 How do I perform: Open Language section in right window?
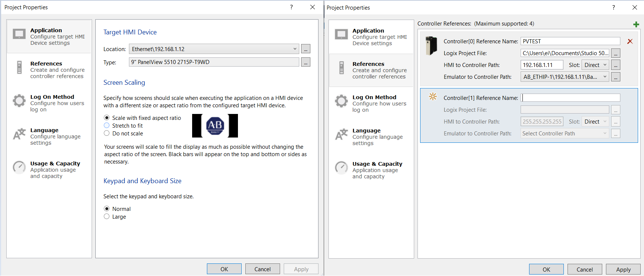pyautogui.click(x=371, y=137)
